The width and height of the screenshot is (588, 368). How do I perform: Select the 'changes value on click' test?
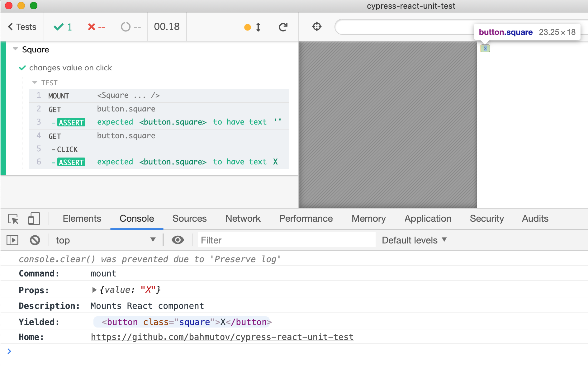[x=70, y=68]
